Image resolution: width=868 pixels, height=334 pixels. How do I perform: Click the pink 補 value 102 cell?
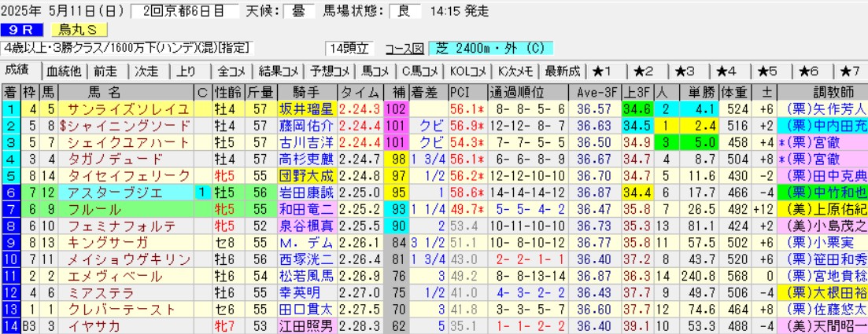(x=396, y=108)
